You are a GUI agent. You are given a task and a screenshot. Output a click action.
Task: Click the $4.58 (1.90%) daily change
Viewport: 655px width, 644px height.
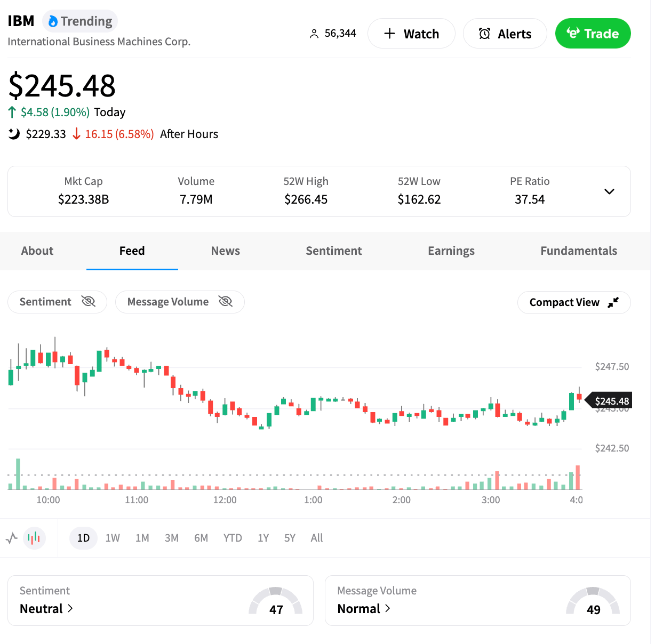tap(55, 112)
